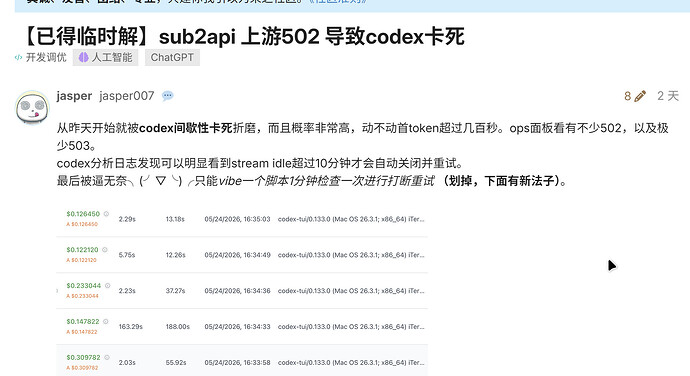Click the $0.147822 cost value
Viewport: 690px width, 376px height.
tap(83, 321)
